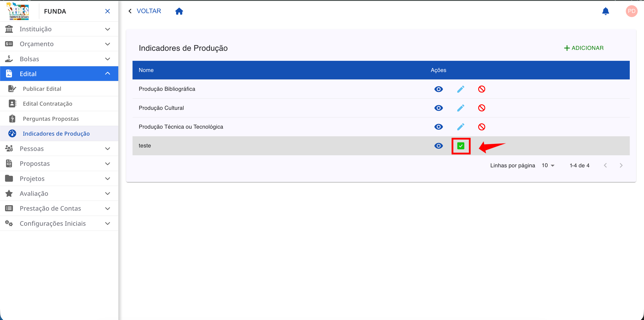Close the sidebar with X icon

coord(108,11)
